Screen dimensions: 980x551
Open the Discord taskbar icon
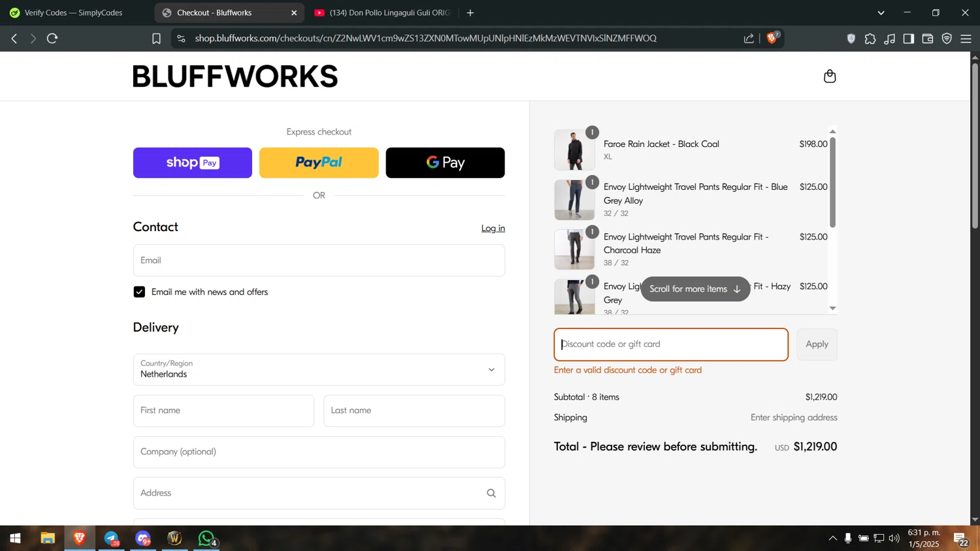[143, 539]
